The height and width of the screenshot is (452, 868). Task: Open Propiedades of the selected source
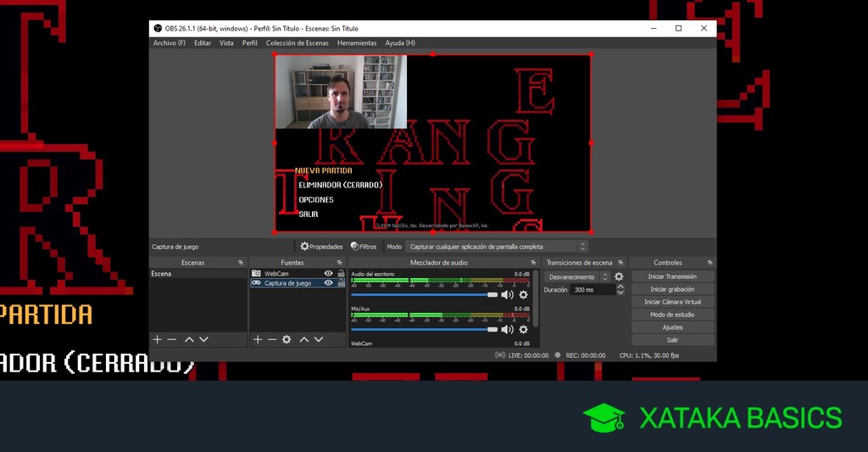(321, 247)
